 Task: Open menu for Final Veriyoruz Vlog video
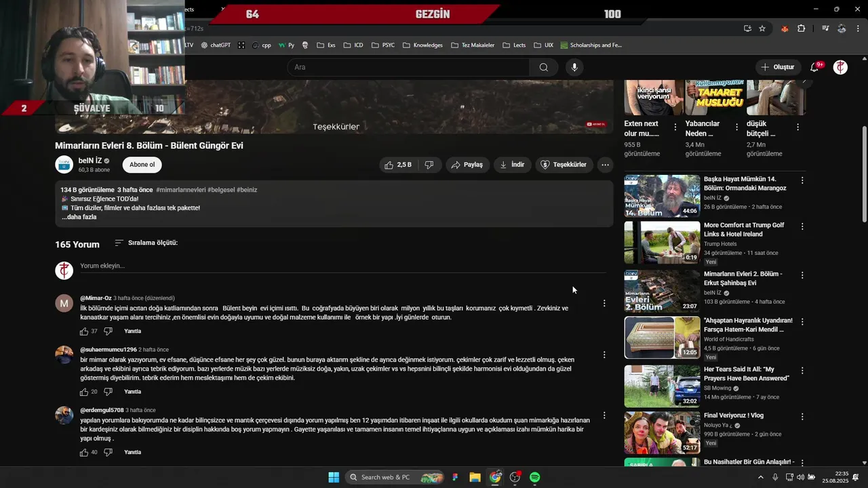point(802,416)
